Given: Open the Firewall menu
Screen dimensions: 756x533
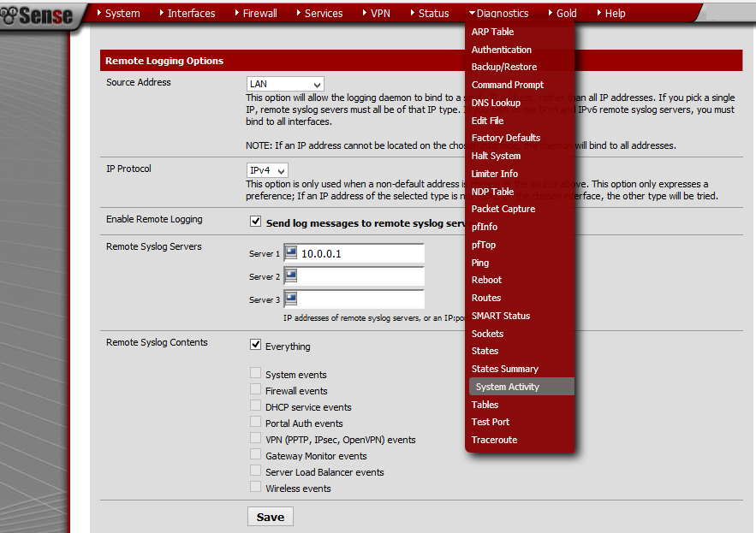Looking at the screenshot, I should [256, 14].
